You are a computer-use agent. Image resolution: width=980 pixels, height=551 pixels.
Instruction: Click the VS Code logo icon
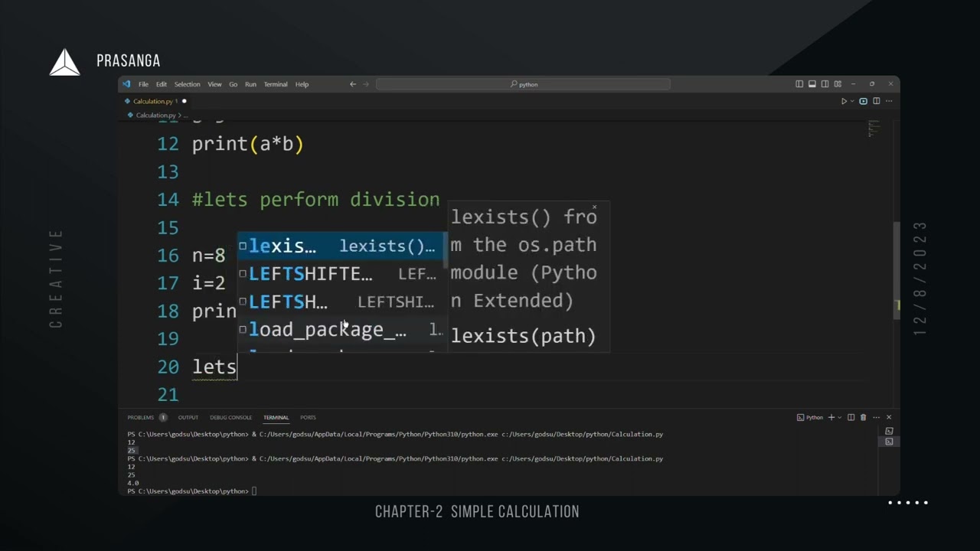pyautogui.click(x=127, y=84)
